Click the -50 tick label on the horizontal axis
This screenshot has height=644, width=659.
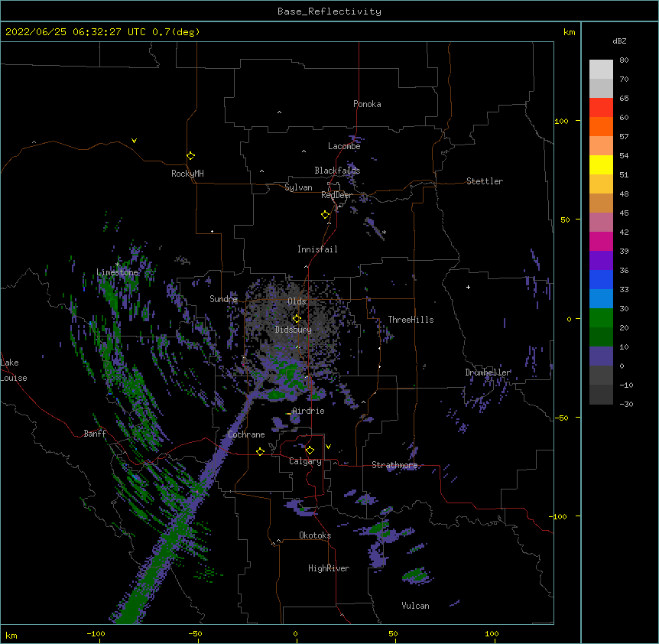pyautogui.click(x=195, y=633)
